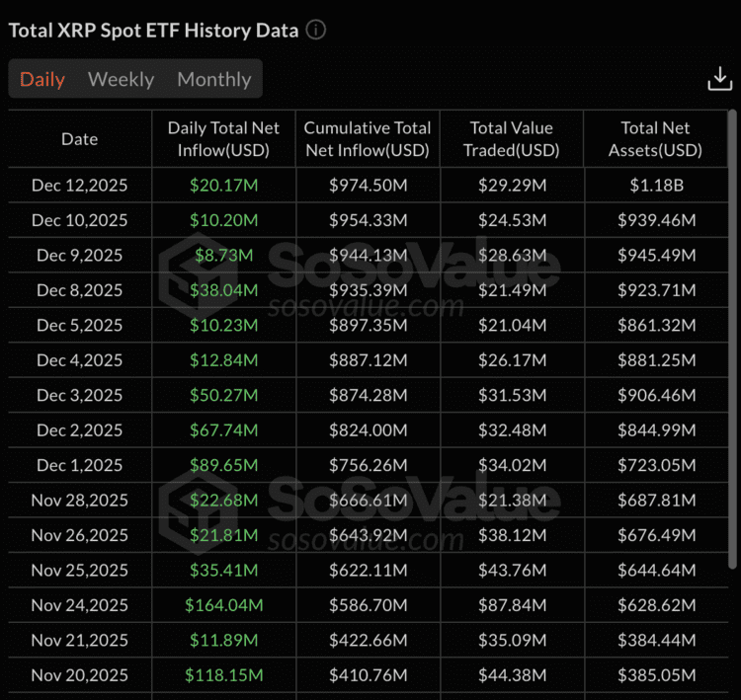This screenshot has width=741, height=700.
Task: Click the $164.04M daily inflow value
Action: click(x=223, y=604)
